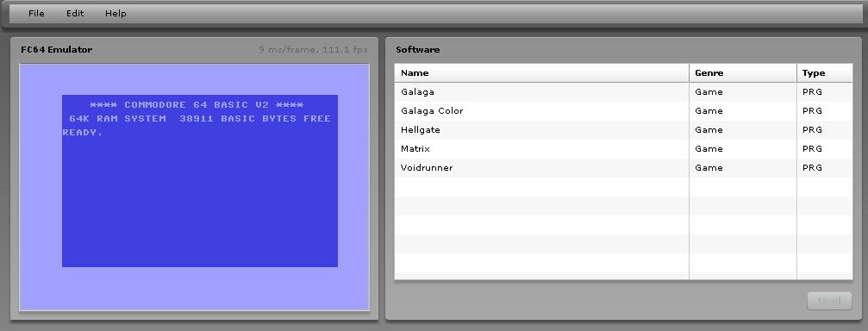This screenshot has width=868, height=331.
Task: Click the Genre cell of the Matrix row
Action: pos(743,148)
